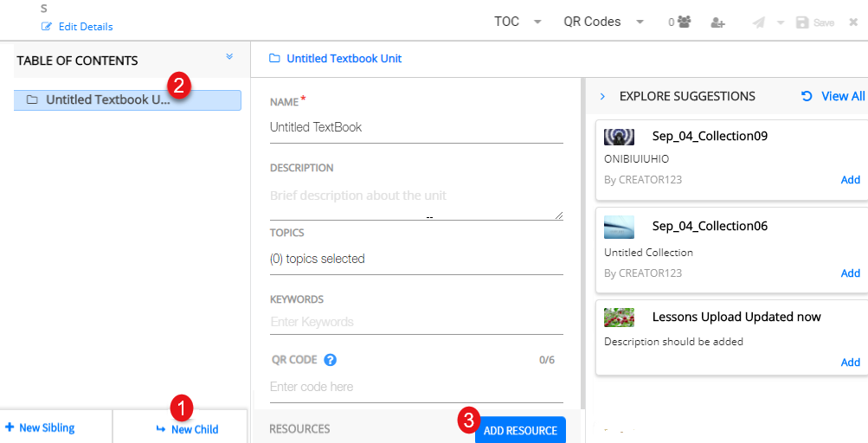
Task: Collapse the Table of Contents panel
Action: click(x=229, y=57)
